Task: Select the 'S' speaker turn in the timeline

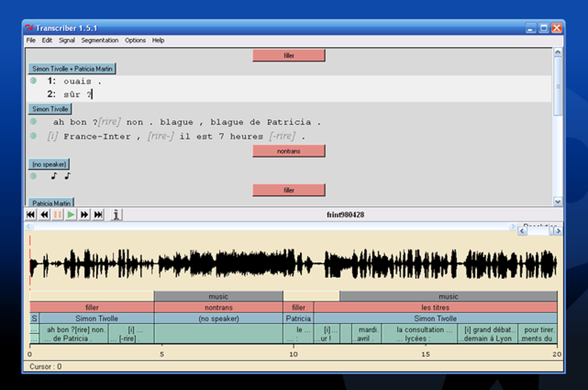Action: pyautogui.click(x=35, y=319)
